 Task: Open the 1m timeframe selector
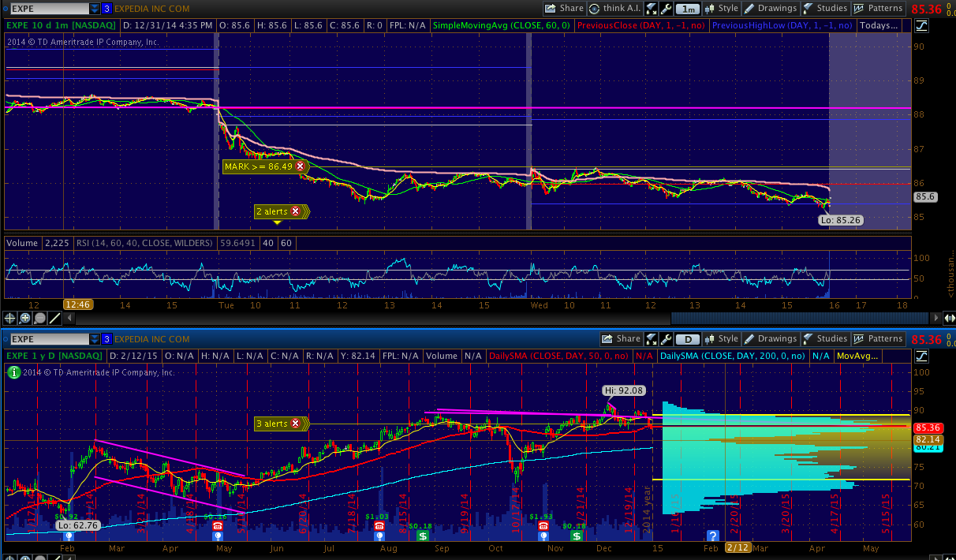pos(688,9)
